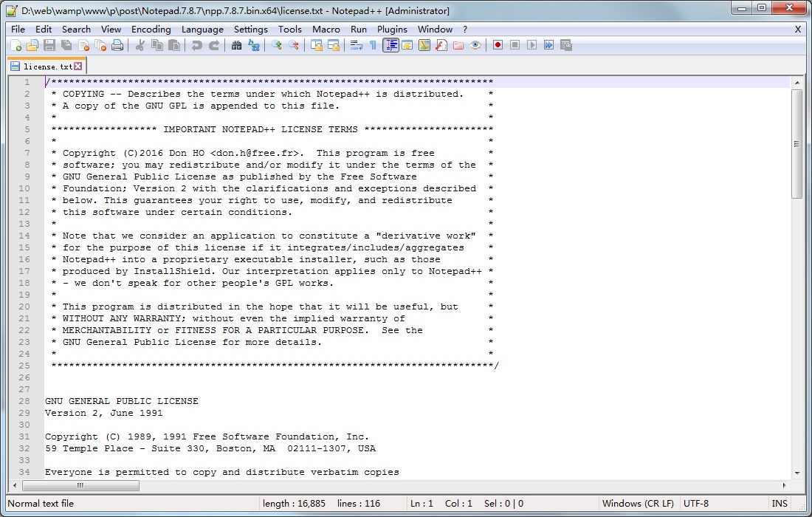Open the Encoding menu
812x517 pixels.
click(151, 30)
